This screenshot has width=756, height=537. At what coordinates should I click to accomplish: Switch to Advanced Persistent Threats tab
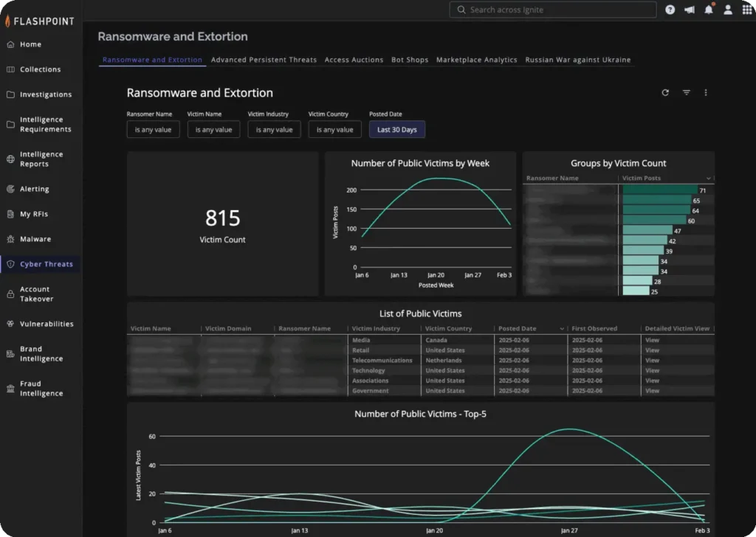(264, 60)
